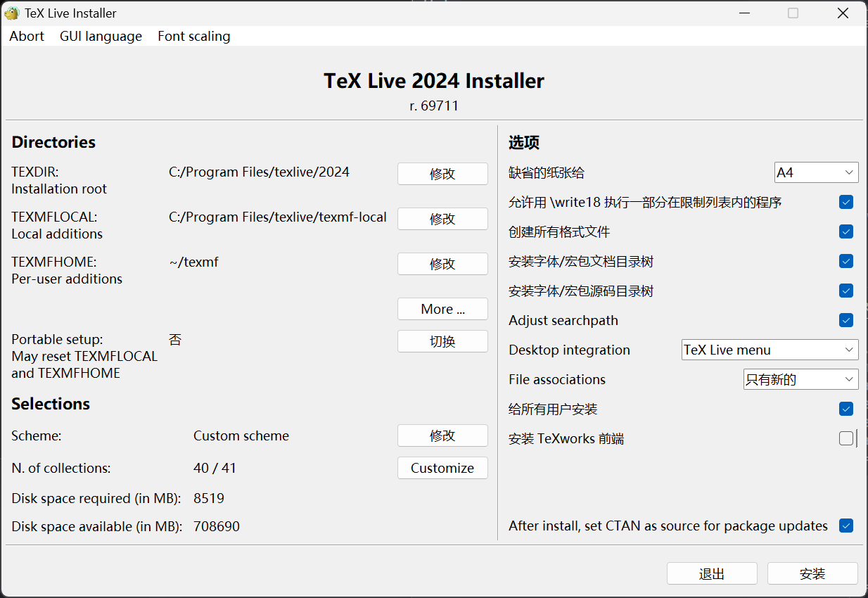Open the Abort menu

click(27, 36)
